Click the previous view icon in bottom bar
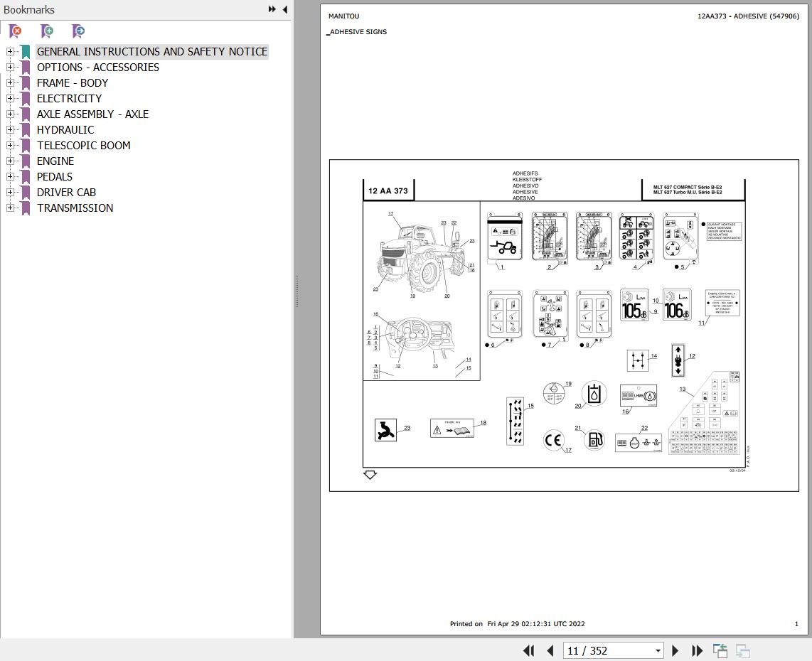 tap(720, 650)
